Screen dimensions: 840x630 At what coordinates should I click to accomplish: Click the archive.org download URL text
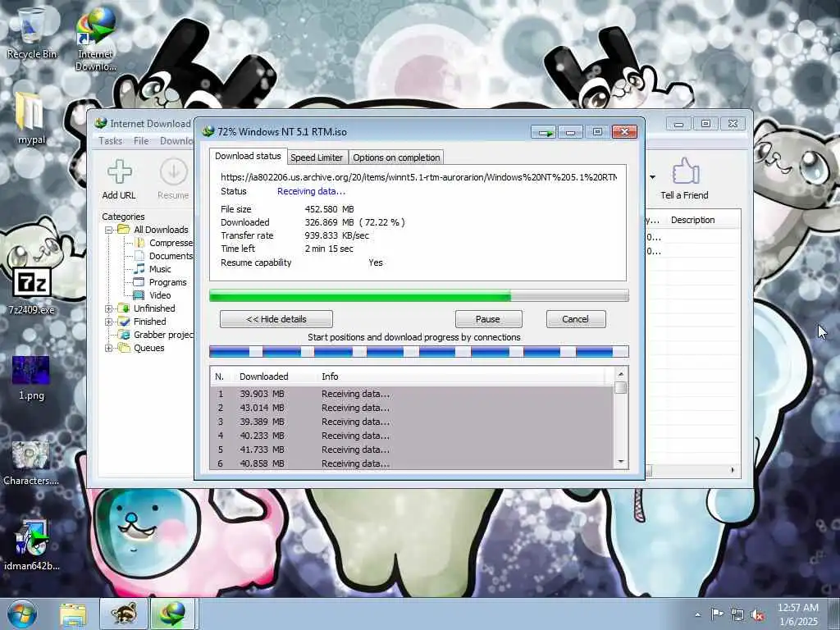(x=418, y=177)
